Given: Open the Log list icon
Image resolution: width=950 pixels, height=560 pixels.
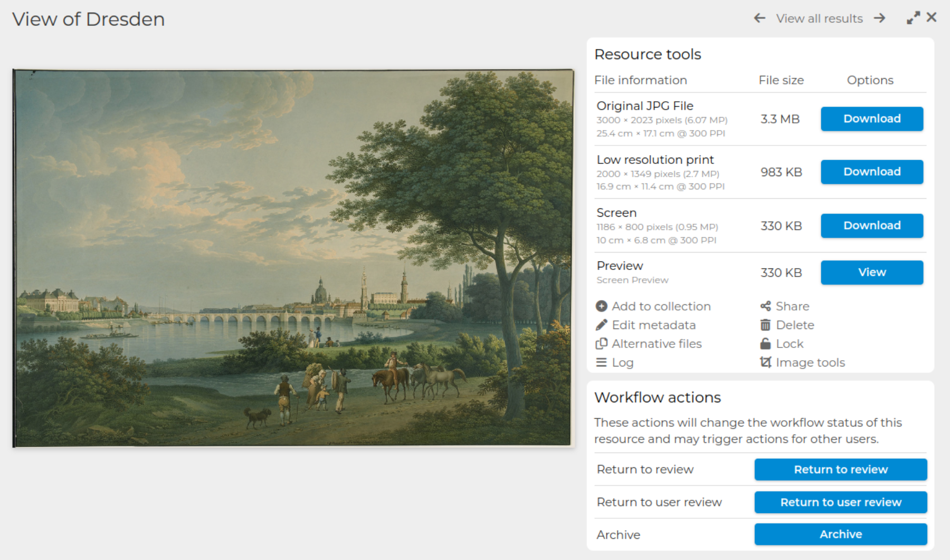Looking at the screenshot, I should [601, 363].
